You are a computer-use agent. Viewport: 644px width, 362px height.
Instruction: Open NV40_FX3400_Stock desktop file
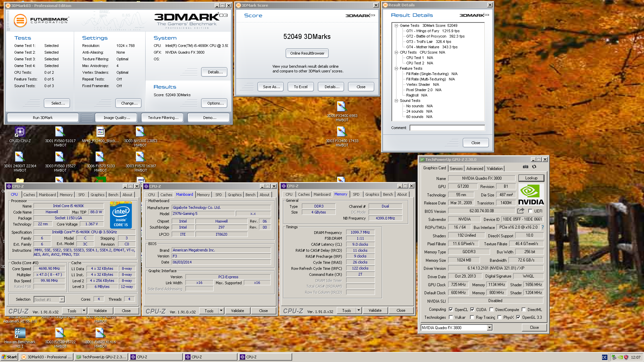tap(100, 135)
